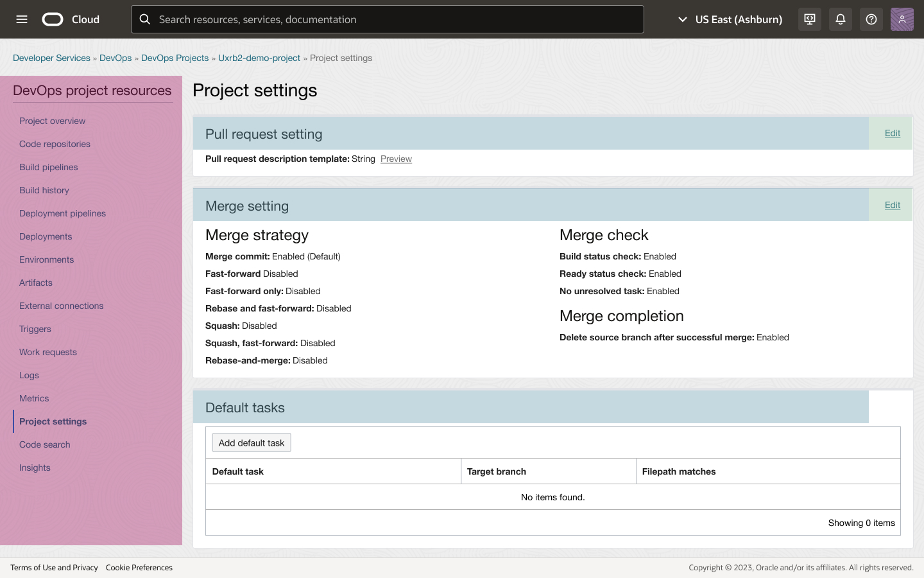Open Build pipelines from the sidebar

click(x=48, y=167)
